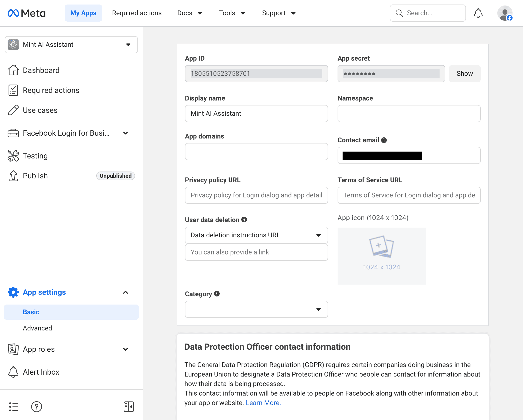The height and width of the screenshot is (420, 523).
Task: Expand the App roles section
Action: 126,349
